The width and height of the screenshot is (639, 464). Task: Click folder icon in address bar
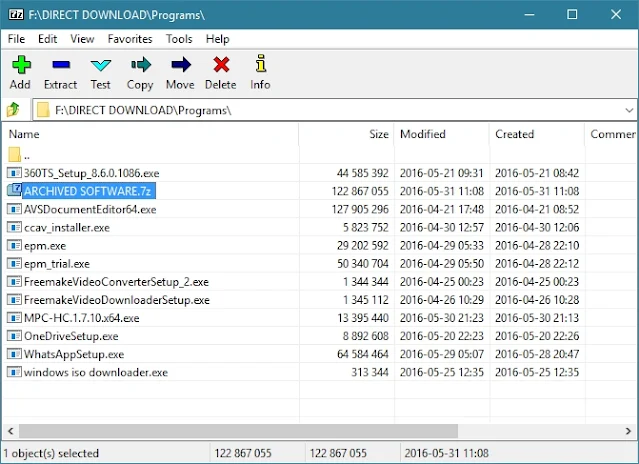pyautogui.click(x=43, y=110)
